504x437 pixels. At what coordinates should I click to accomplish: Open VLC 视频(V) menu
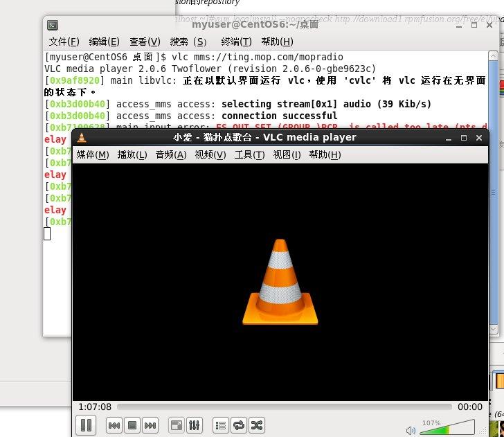210,155
